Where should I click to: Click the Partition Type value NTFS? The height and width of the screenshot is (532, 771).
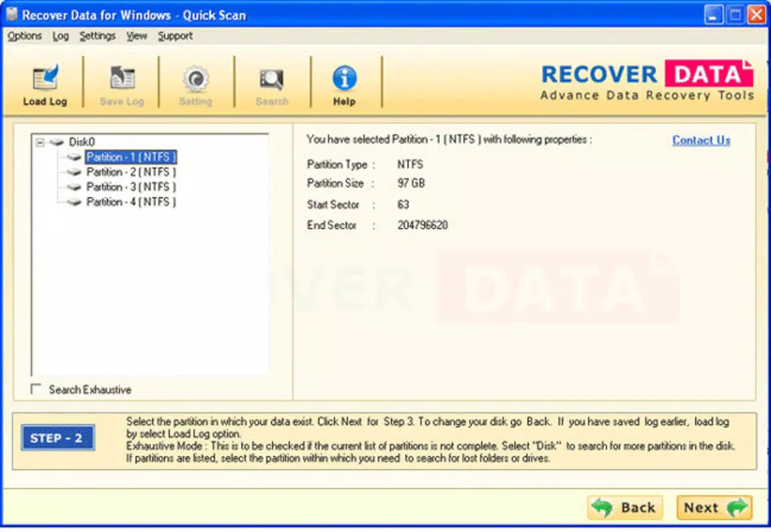click(x=410, y=164)
